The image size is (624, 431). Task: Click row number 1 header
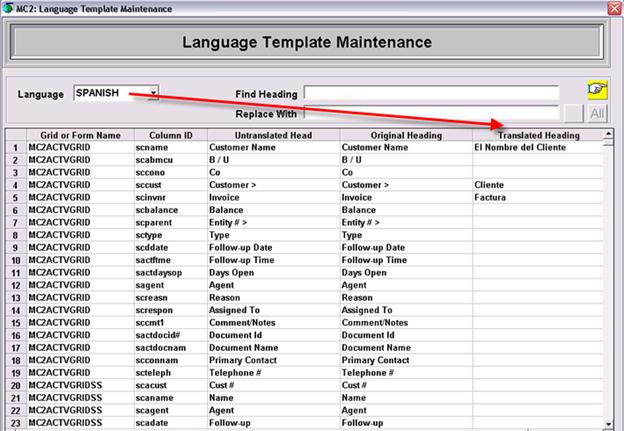pos(16,148)
